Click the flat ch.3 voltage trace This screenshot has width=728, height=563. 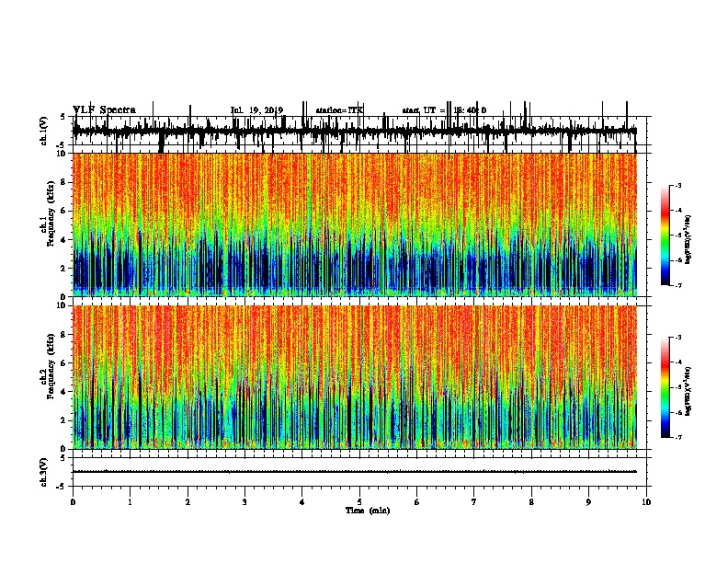pyautogui.click(x=355, y=472)
